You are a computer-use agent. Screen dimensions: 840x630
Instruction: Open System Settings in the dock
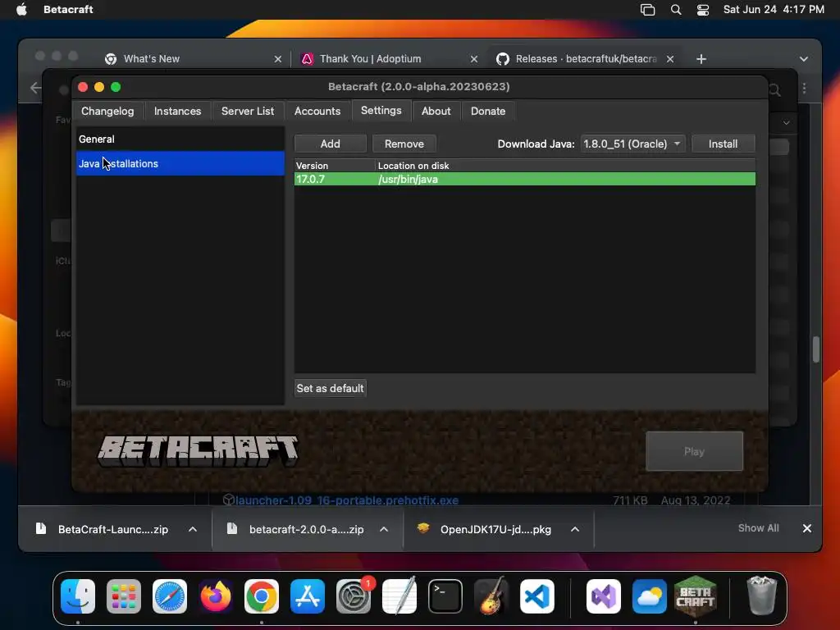(354, 596)
